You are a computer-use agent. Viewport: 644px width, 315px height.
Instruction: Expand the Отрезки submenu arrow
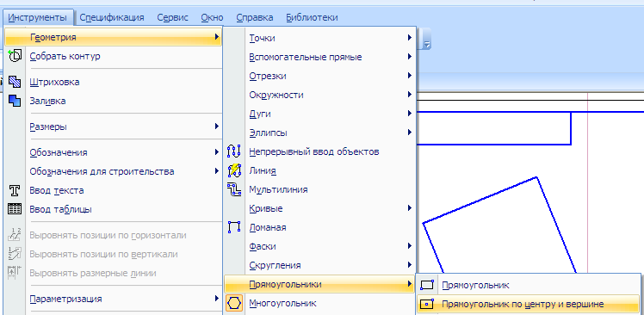pyautogui.click(x=410, y=76)
